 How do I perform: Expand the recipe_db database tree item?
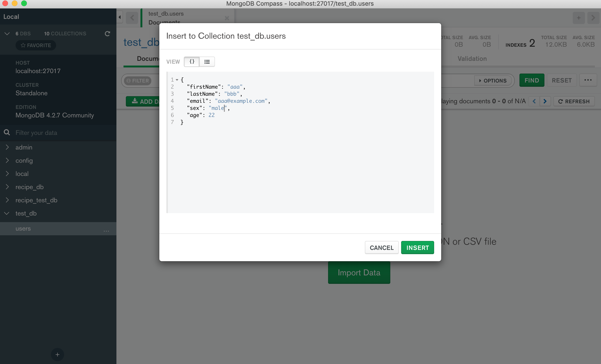click(x=6, y=187)
